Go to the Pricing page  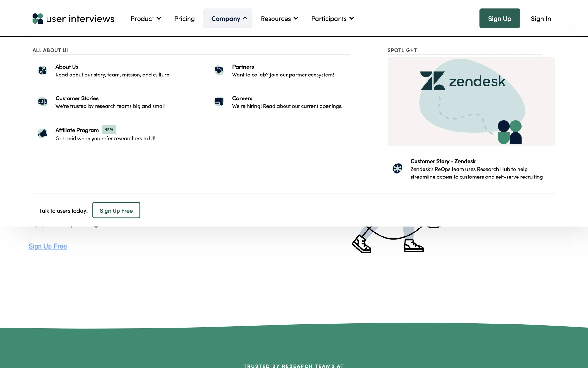(184, 18)
